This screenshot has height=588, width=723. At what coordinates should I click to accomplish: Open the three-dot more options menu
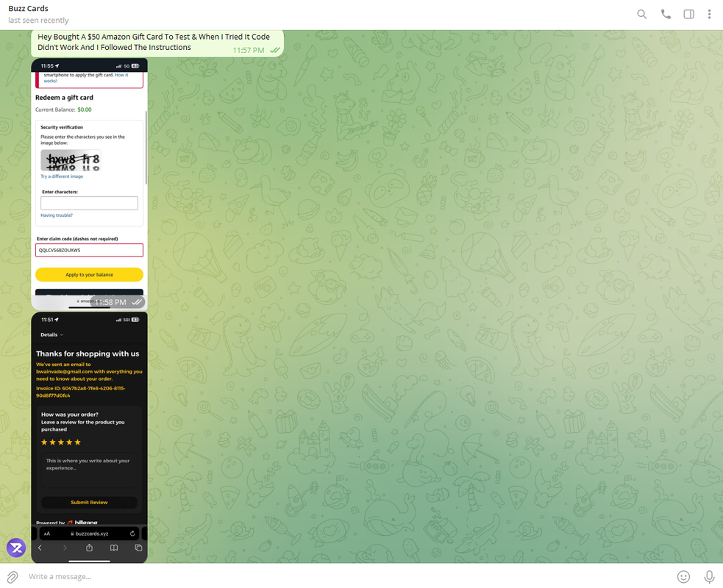709,14
